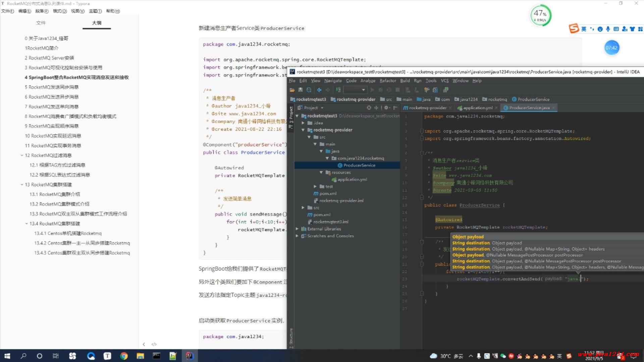Toggle Typora source code mode icon
This screenshot has height=362, width=644.
click(154, 344)
